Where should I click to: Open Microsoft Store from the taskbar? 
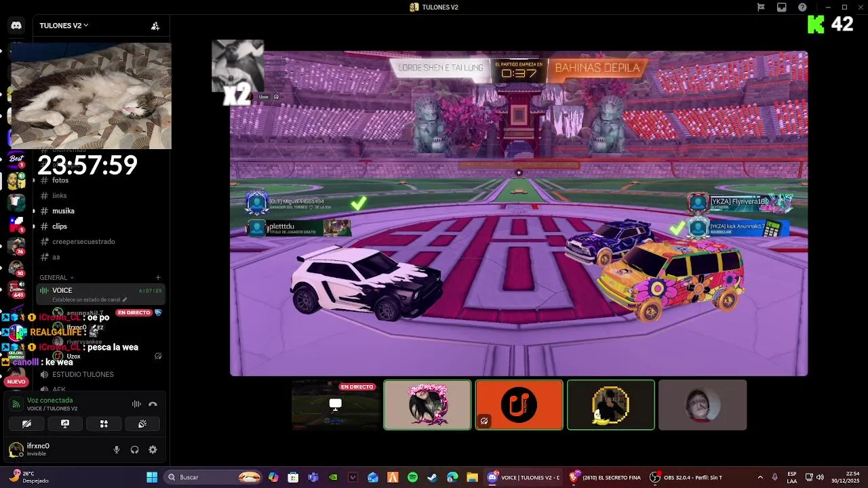point(293,477)
